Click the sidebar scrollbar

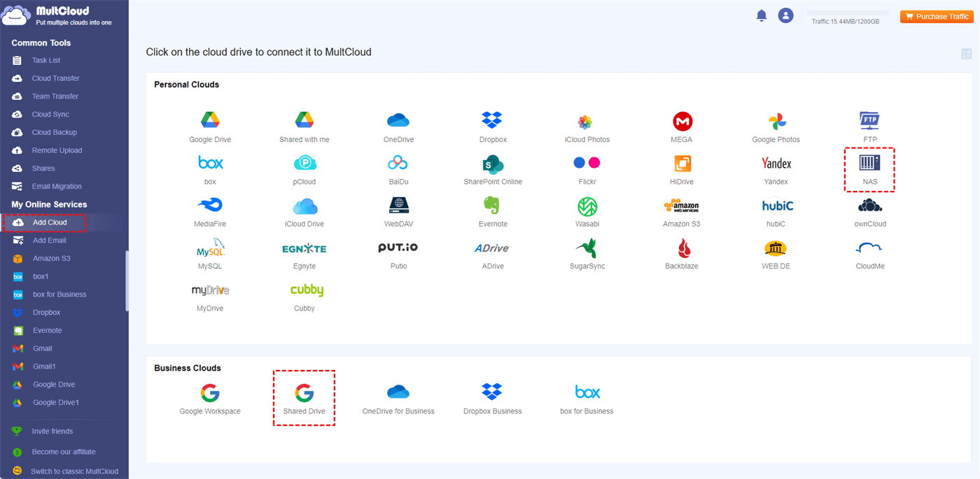[127, 281]
